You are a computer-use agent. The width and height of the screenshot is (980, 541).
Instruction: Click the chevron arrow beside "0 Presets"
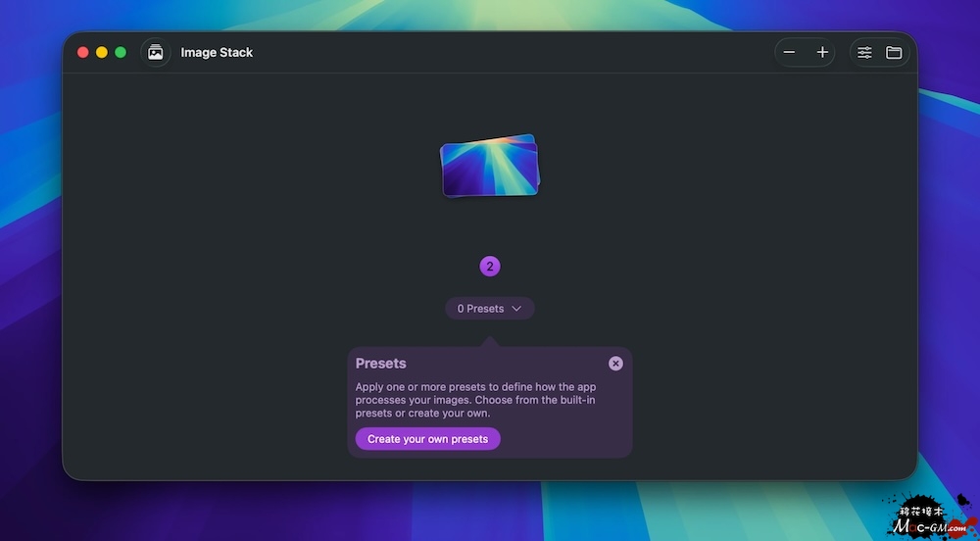pyautogui.click(x=516, y=309)
